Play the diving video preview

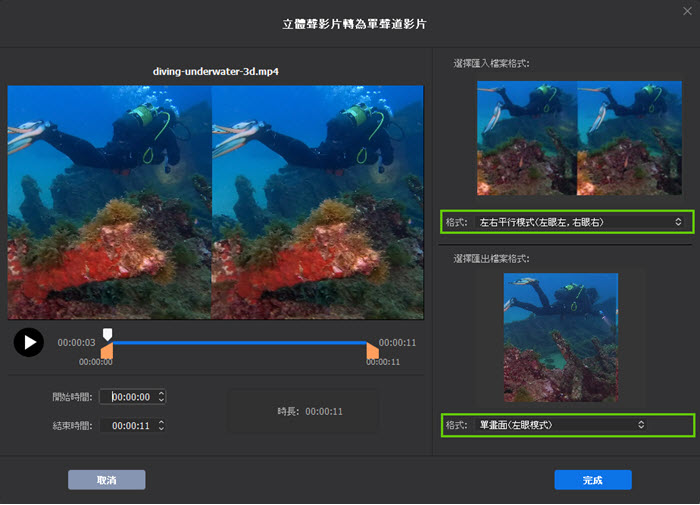coord(29,342)
